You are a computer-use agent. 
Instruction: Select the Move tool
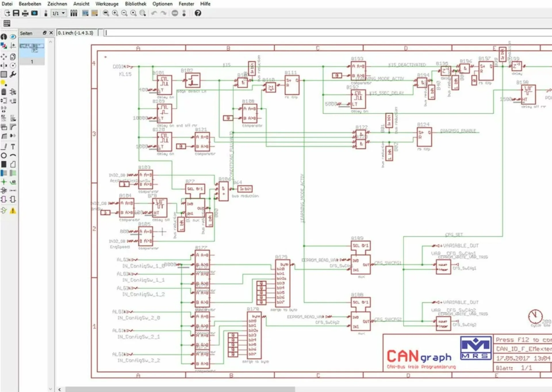4,57
